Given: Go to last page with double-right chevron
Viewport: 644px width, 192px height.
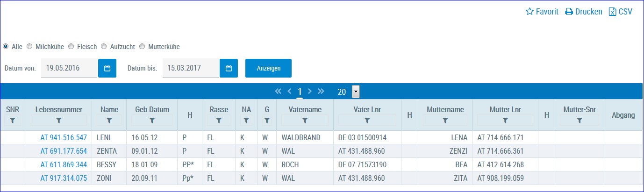Looking at the screenshot, I should click(x=321, y=91).
